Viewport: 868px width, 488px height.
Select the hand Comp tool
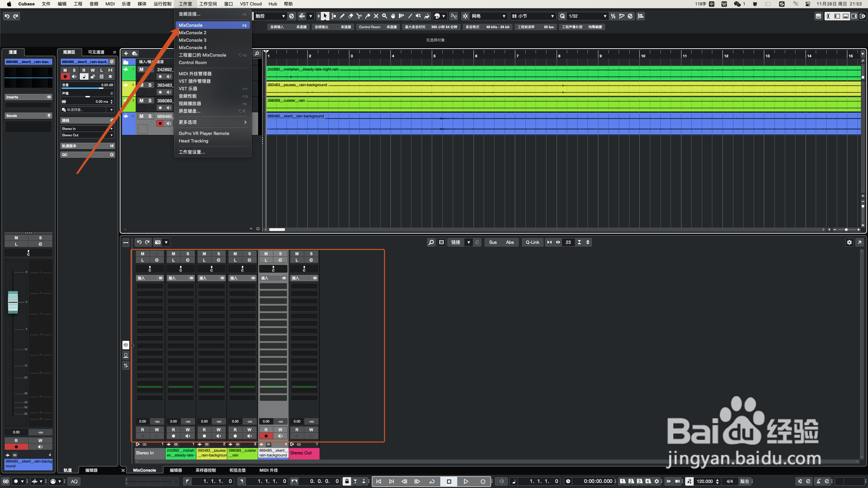393,16
